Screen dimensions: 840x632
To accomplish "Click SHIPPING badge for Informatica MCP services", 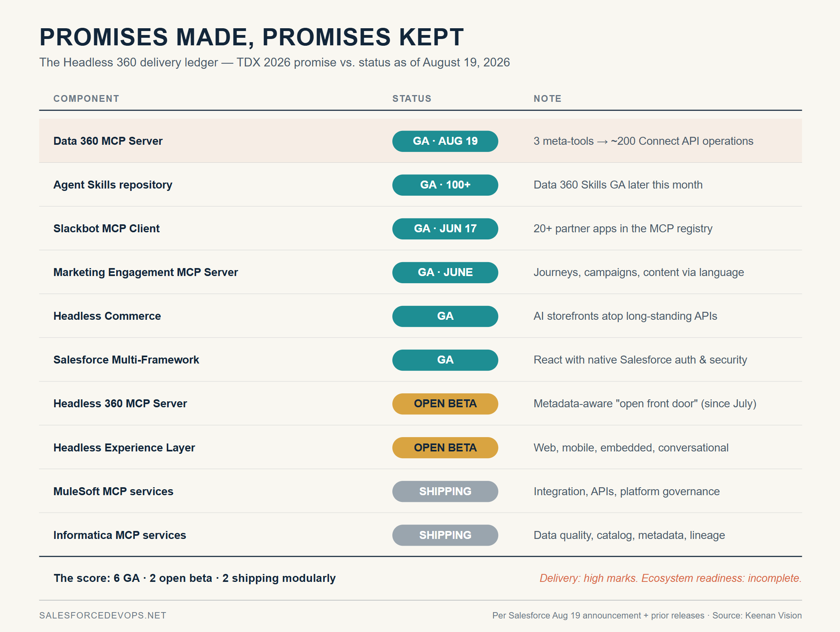I will (445, 535).
